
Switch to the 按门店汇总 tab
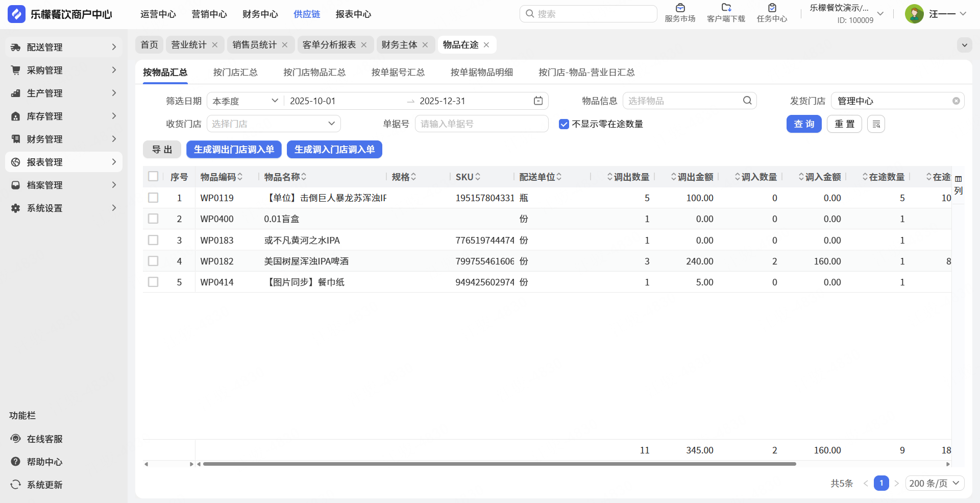coord(235,73)
